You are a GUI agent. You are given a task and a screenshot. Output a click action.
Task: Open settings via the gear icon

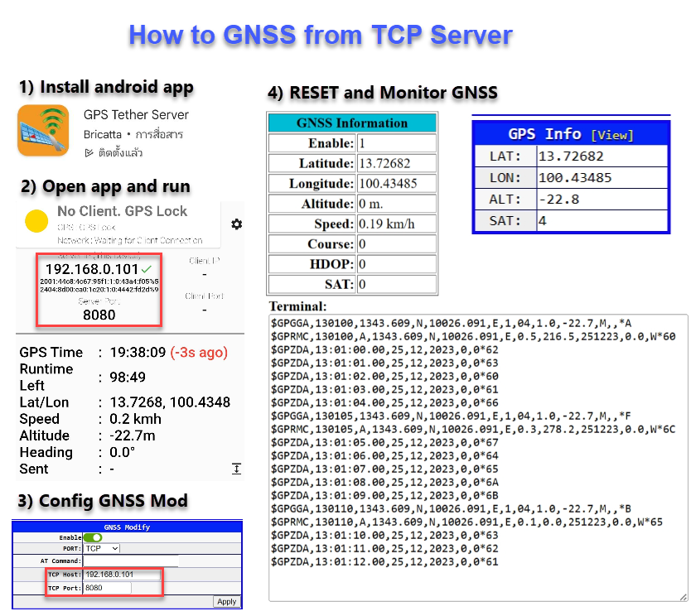tap(237, 224)
